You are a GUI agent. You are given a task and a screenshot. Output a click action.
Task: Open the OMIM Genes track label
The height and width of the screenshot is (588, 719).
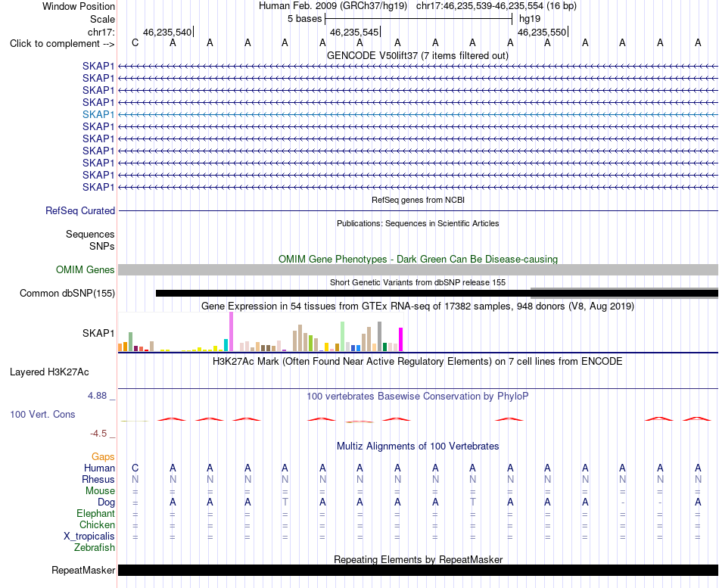(85, 269)
